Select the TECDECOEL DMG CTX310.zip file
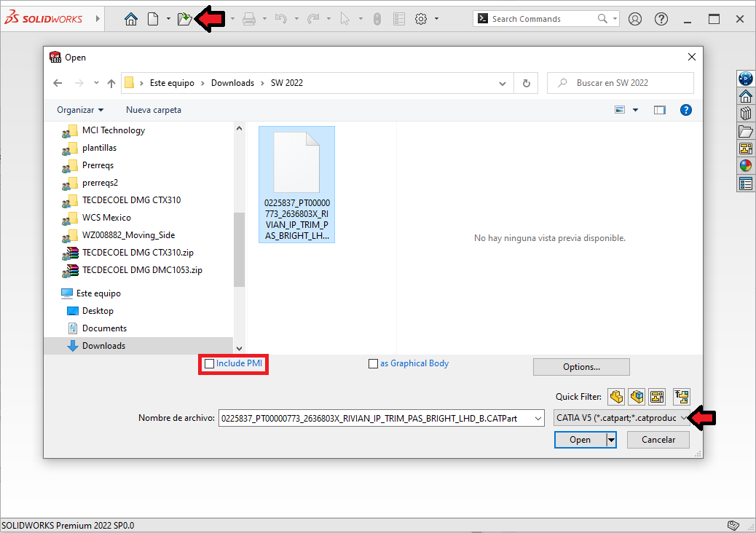Viewport: 756px width, 533px height. pos(138,253)
